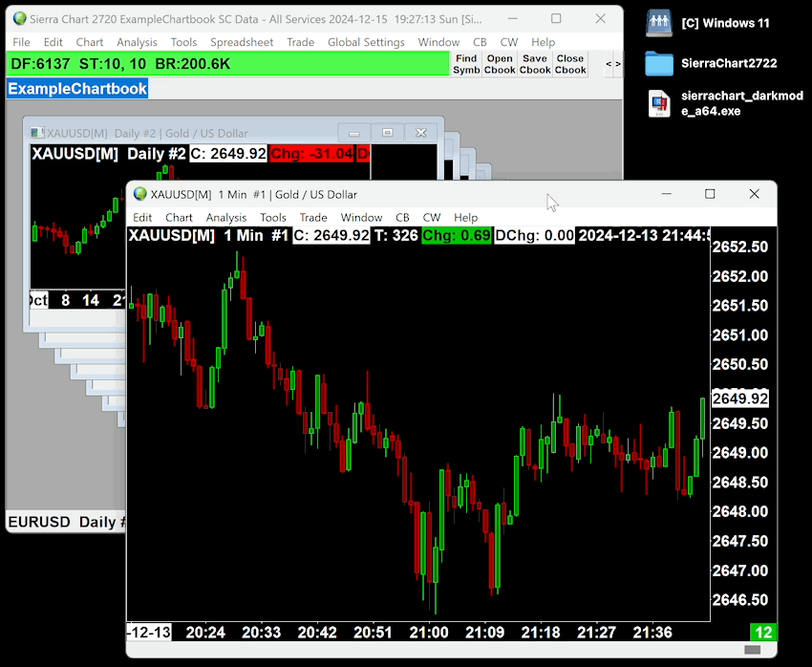Viewport: 812px width, 667px height.
Task: Click the C: 2649.92 value in Daily #2 chart
Action: [228, 154]
